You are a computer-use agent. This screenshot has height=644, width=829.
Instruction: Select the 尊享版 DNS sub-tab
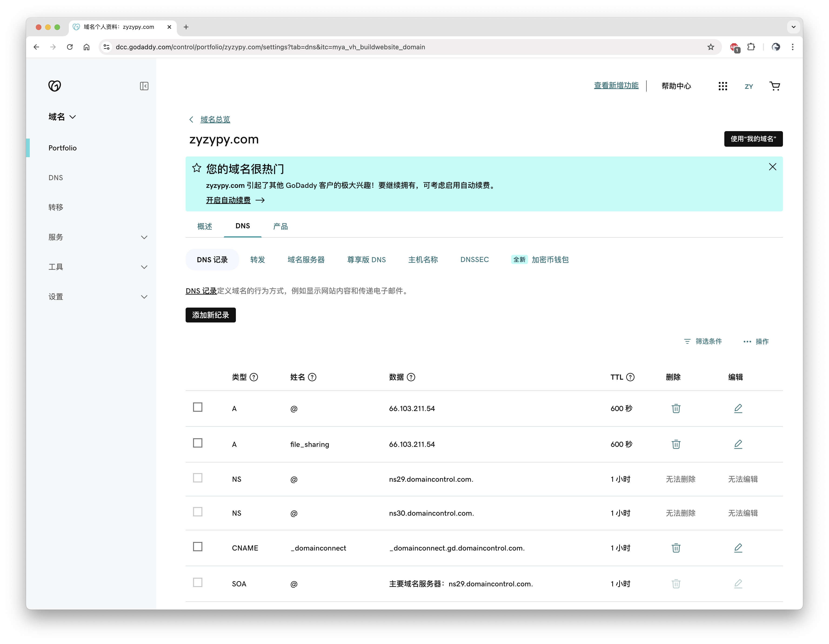click(x=366, y=259)
